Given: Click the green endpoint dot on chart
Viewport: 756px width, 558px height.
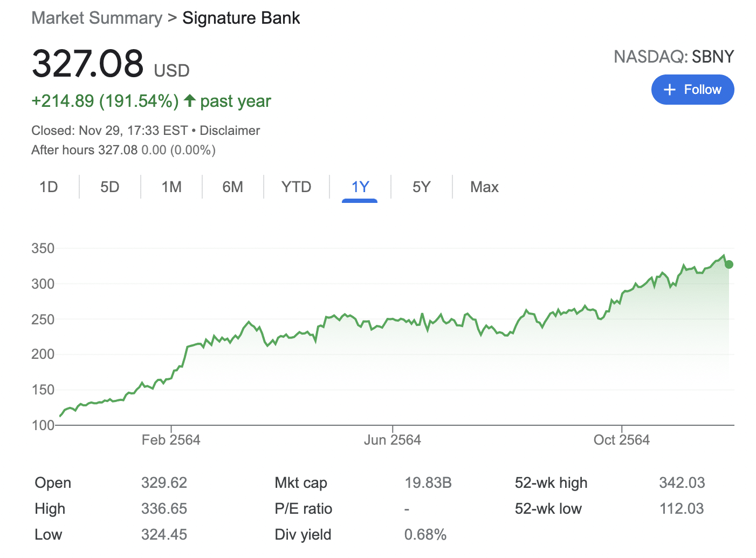Looking at the screenshot, I should 729,264.
